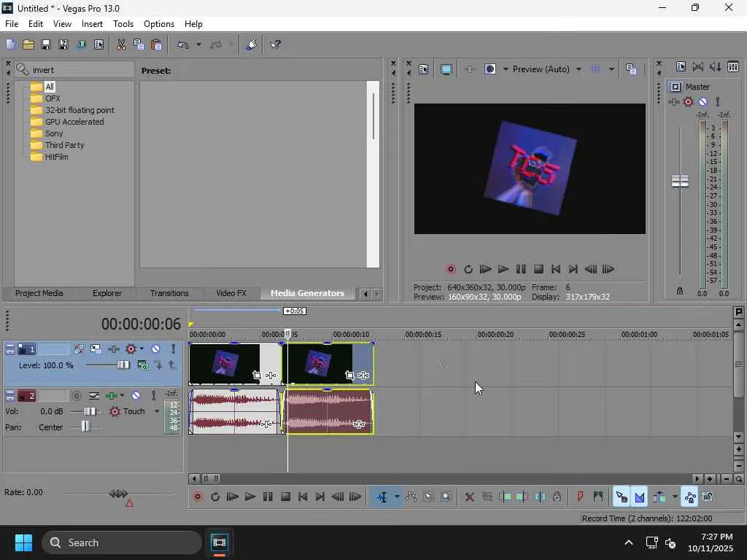Copy preview snapshot to clipboard icon

click(x=631, y=69)
